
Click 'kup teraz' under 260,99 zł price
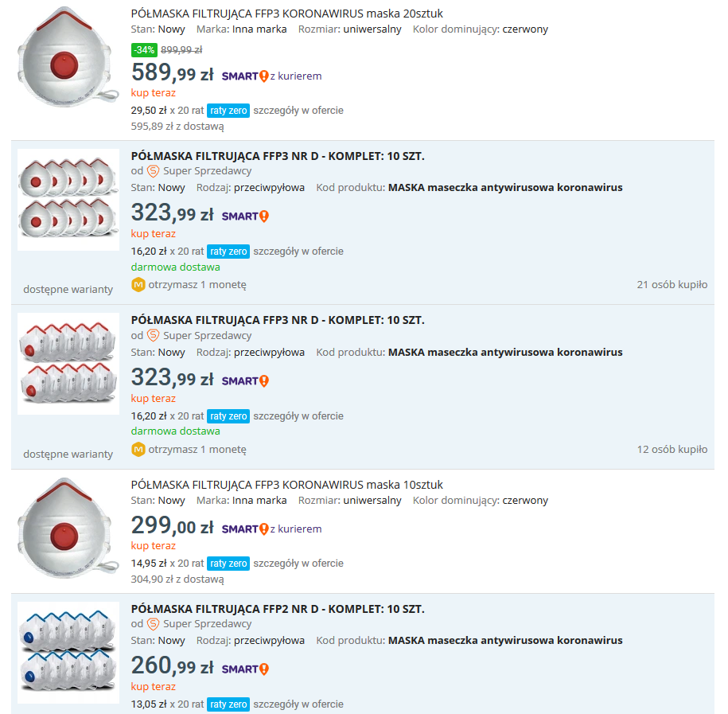pos(154,686)
